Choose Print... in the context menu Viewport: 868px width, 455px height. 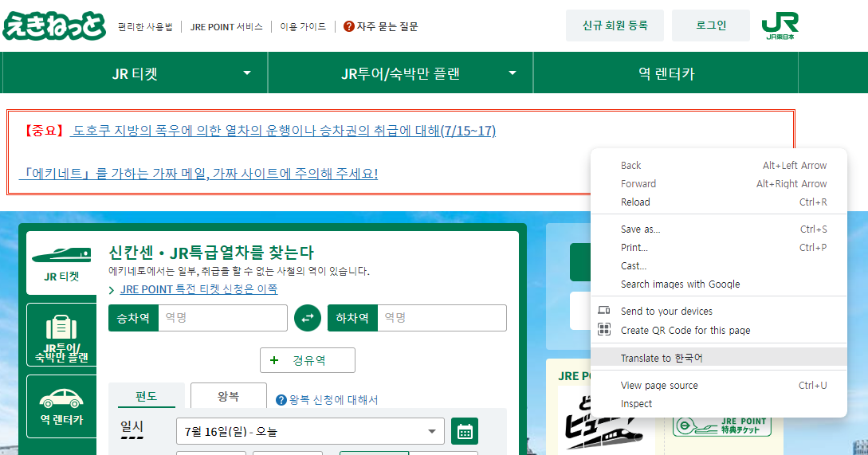click(x=718, y=248)
